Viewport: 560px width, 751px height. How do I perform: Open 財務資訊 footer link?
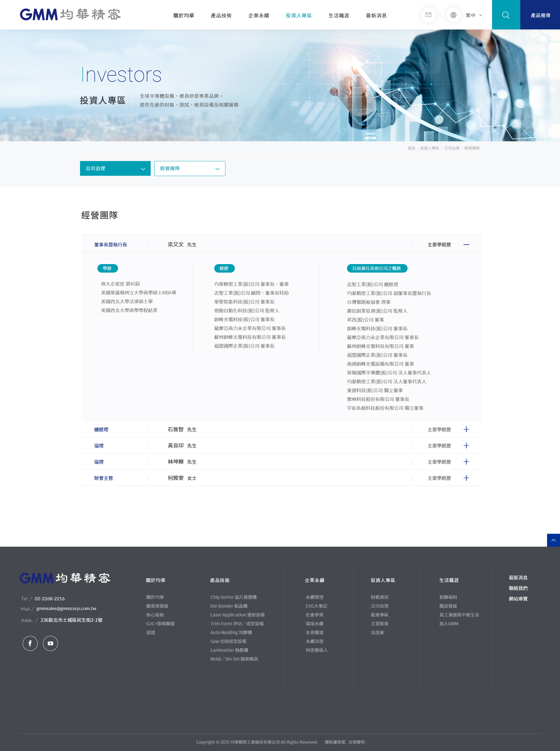coord(379,597)
